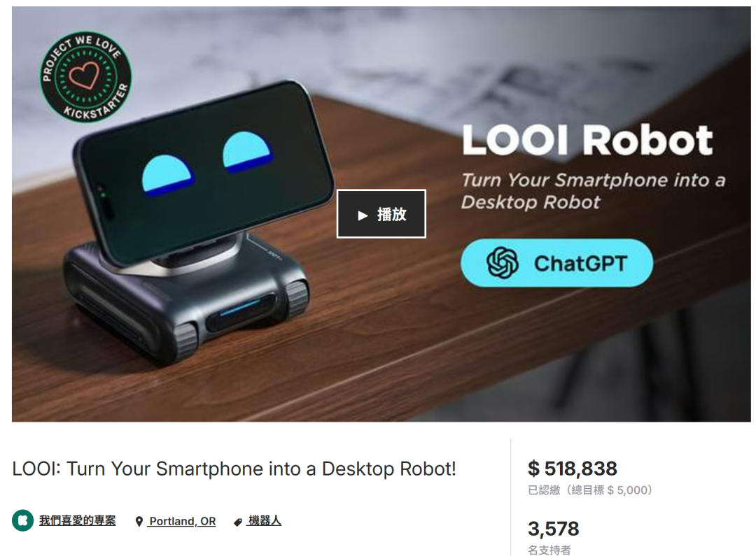The image size is (756, 556).
Task: Click the location pin icon
Action: [139, 521]
